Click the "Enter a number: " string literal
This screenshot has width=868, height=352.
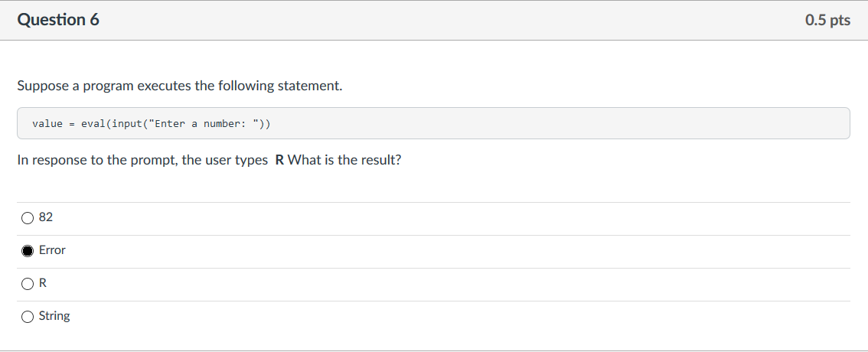click(x=204, y=123)
